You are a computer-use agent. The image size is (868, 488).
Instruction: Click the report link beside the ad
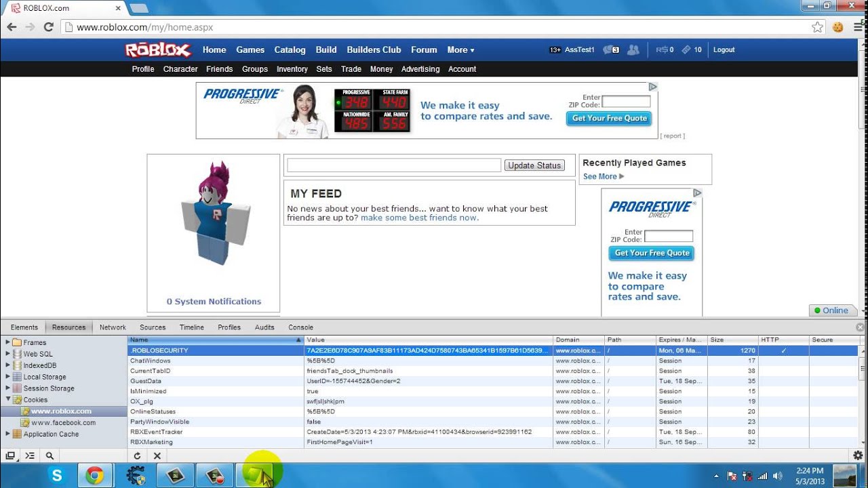point(673,136)
